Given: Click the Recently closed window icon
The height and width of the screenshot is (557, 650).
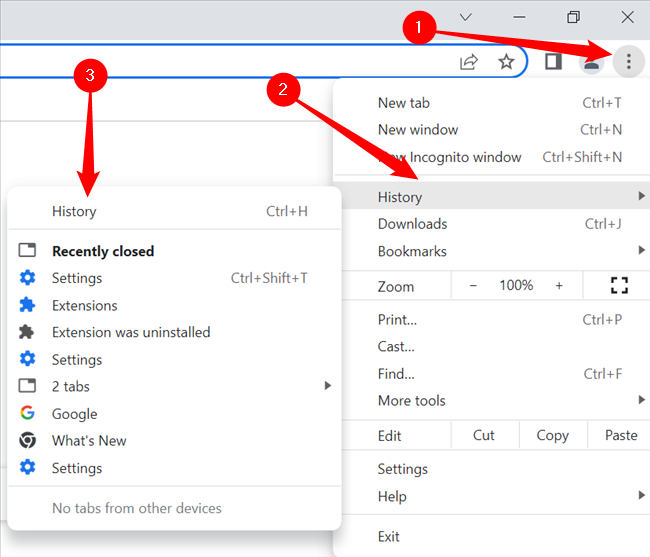Looking at the screenshot, I should pos(27,250).
